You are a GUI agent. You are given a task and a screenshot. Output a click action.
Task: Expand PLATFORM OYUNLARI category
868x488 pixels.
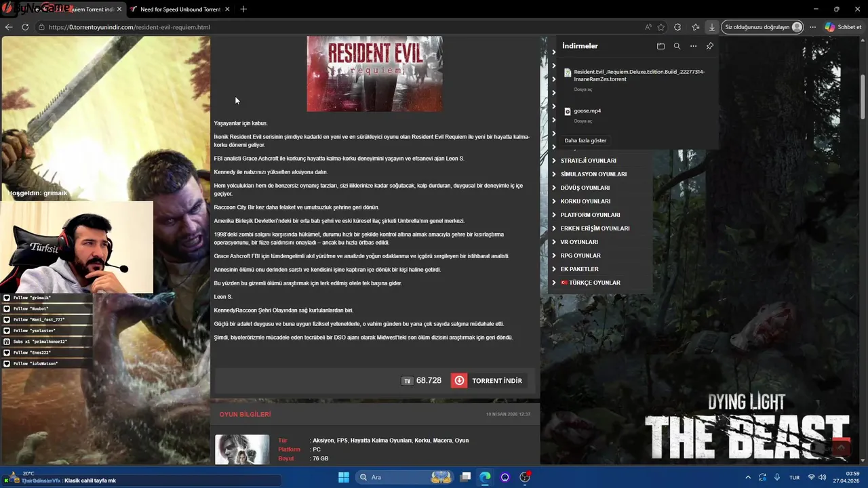coord(590,215)
